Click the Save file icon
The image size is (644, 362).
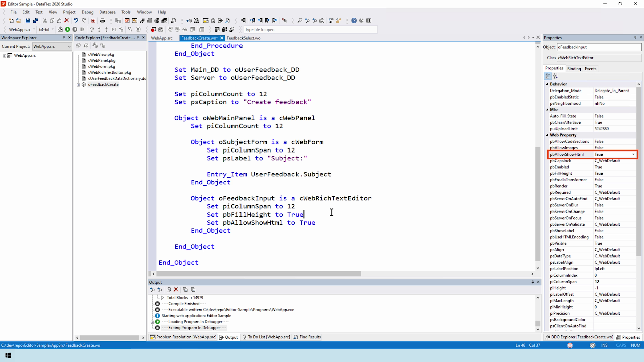tap(28, 21)
